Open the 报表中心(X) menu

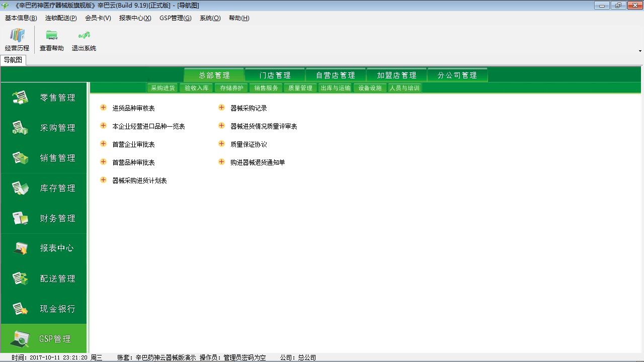point(135,18)
